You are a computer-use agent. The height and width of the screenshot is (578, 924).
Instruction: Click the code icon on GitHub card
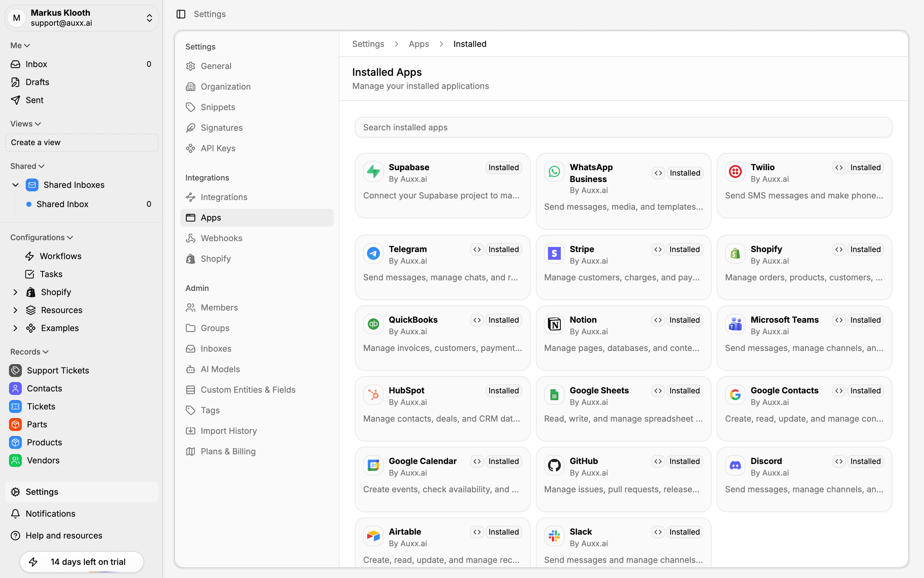[x=658, y=462]
